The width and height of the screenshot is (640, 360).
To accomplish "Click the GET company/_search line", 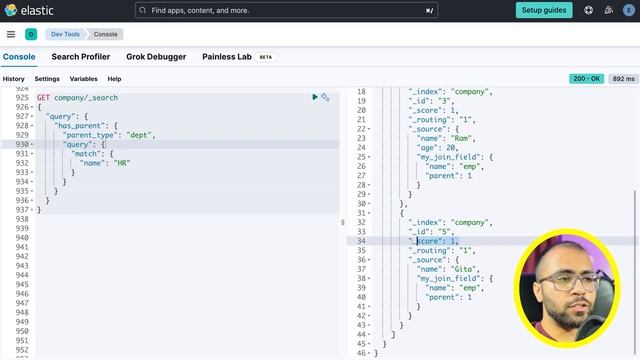I will [78, 98].
